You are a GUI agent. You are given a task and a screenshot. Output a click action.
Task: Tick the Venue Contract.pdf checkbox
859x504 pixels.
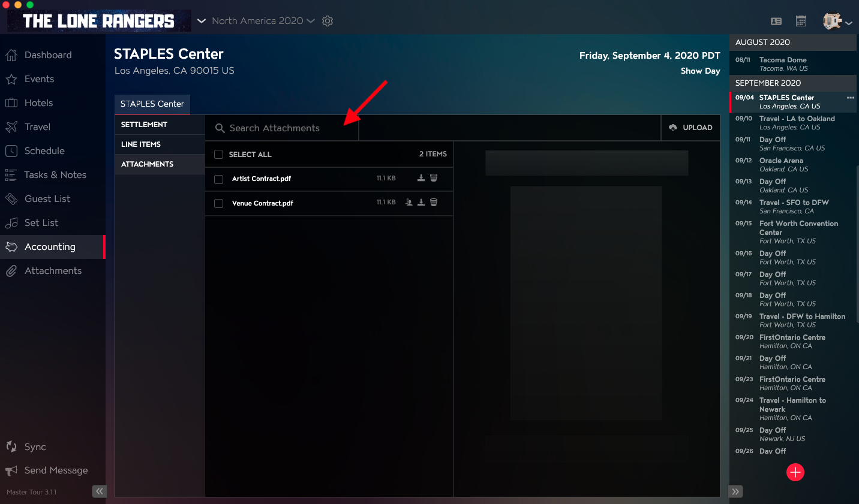(219, 204)
